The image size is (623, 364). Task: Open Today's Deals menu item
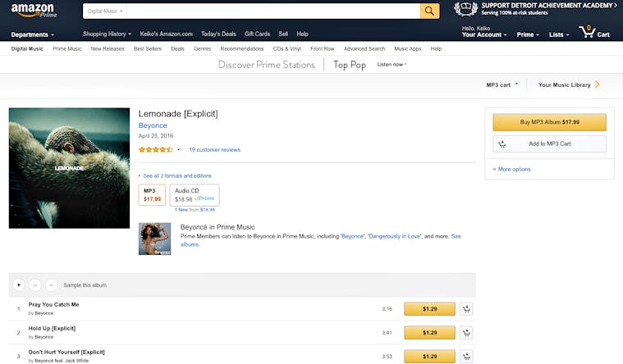218,34
